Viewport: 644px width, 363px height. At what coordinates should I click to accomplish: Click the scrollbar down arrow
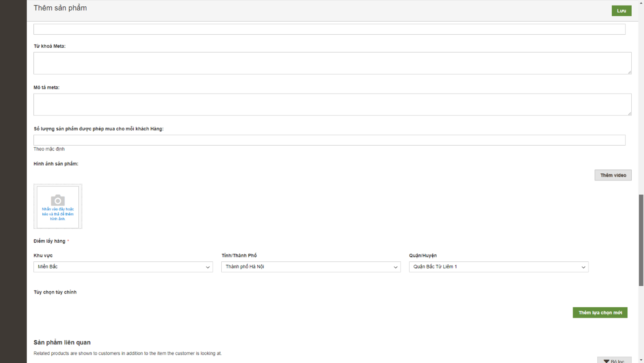click(x=641, y=360)
